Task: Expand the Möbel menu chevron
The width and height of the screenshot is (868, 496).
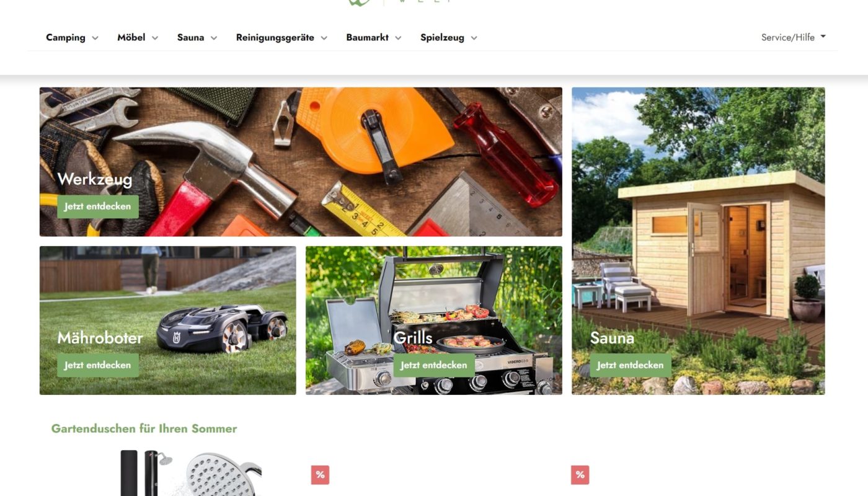Action: tap(154, 38)
